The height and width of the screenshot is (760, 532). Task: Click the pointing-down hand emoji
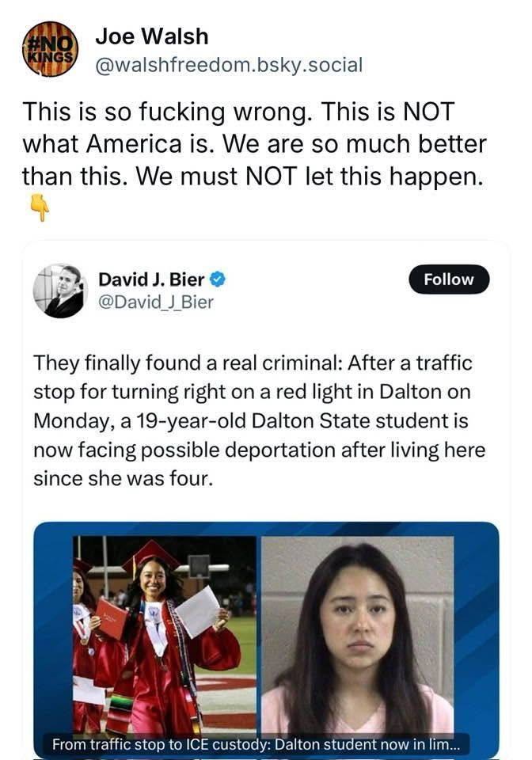40,207
